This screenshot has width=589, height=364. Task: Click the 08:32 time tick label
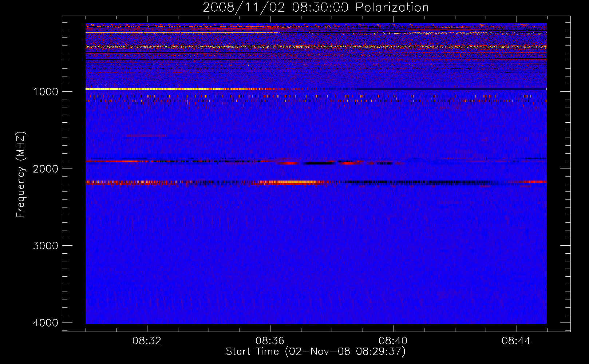pyautogui.click(x=147, y=341)
